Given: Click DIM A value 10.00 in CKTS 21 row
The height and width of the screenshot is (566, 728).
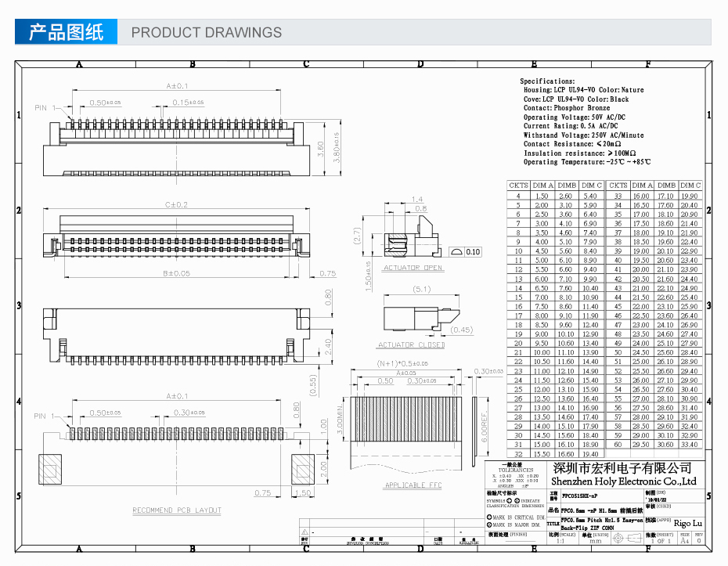Looking at the screenshot, I should point(542,352).
